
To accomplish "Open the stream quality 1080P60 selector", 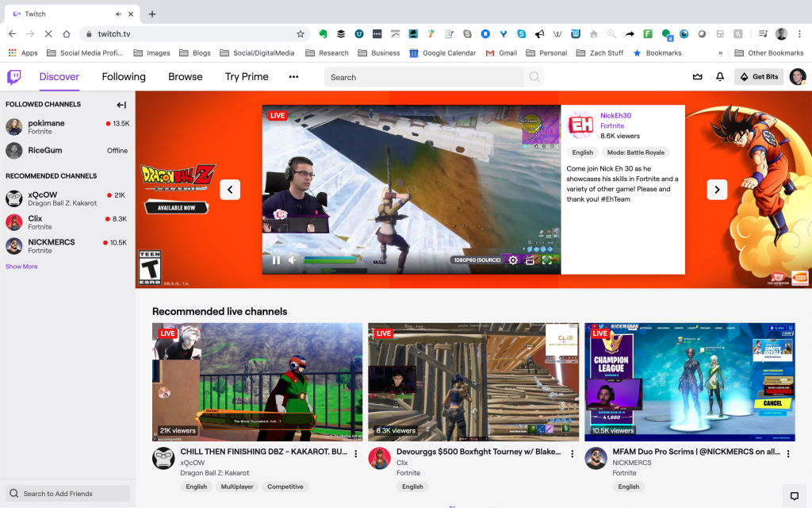I will tap(477, 260).
